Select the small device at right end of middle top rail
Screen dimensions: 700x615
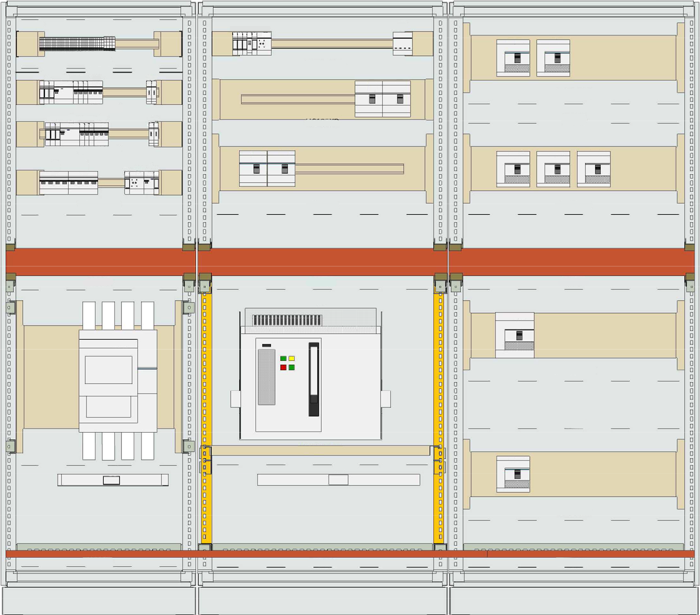point(403,44)
